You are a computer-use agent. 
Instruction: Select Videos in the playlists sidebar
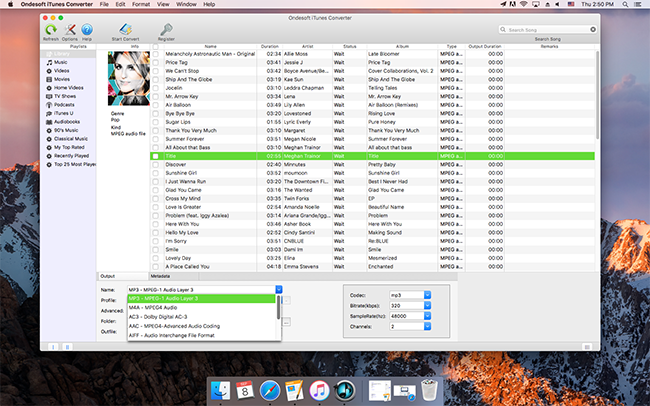coord(61,71)
